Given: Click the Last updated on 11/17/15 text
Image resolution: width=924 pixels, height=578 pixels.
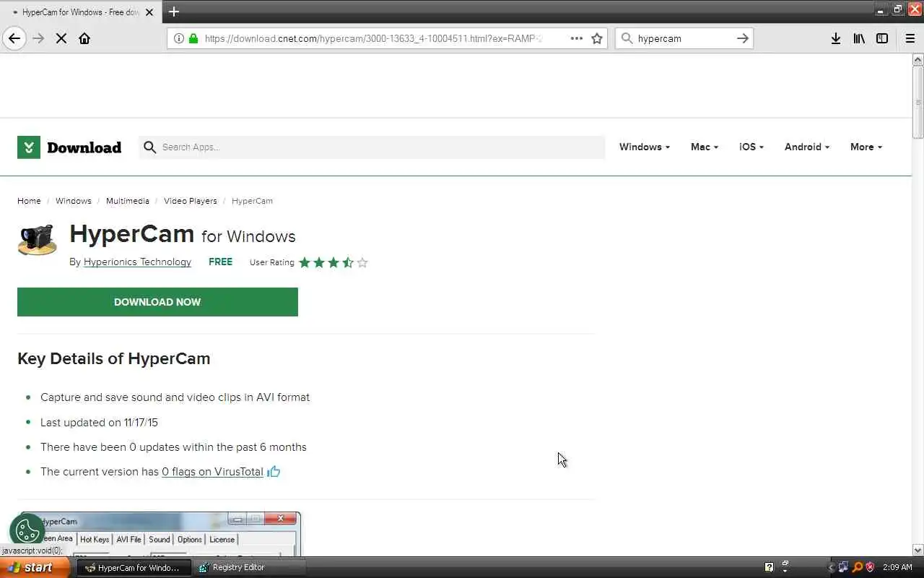Looking at the screenshot, I should click(99, 422).
